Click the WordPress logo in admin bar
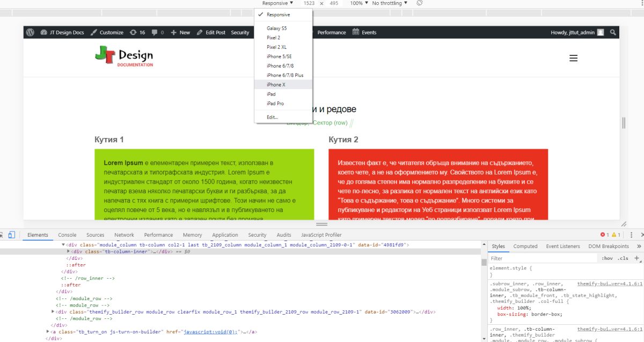Screen dimensions: 644x342 [x=30, y=32]
